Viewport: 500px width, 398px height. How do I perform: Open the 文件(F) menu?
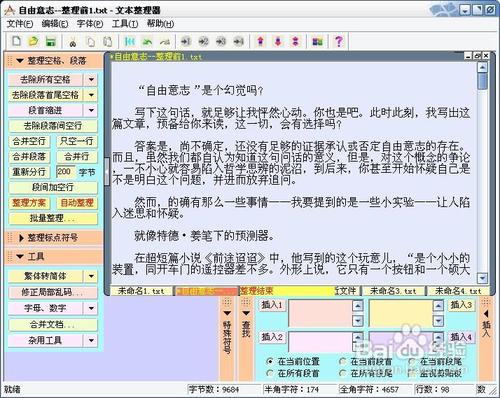tap(19, 24)
